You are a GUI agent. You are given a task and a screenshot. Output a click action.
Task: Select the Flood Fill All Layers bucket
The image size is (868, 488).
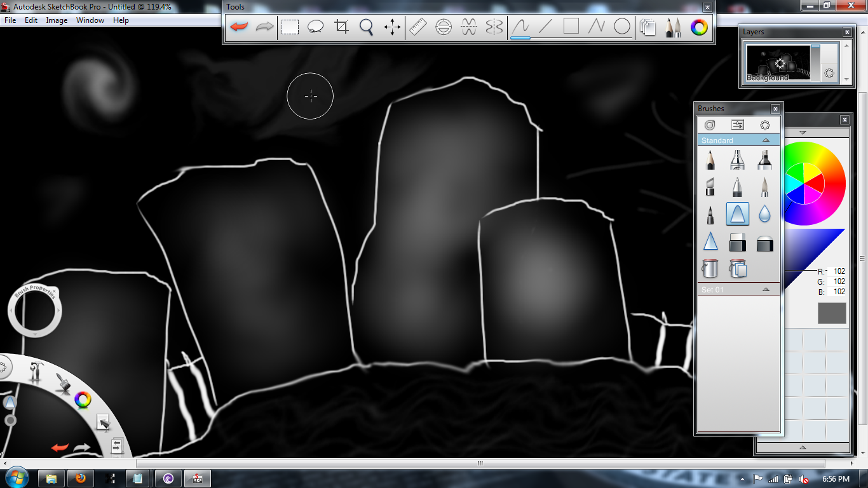737,268
